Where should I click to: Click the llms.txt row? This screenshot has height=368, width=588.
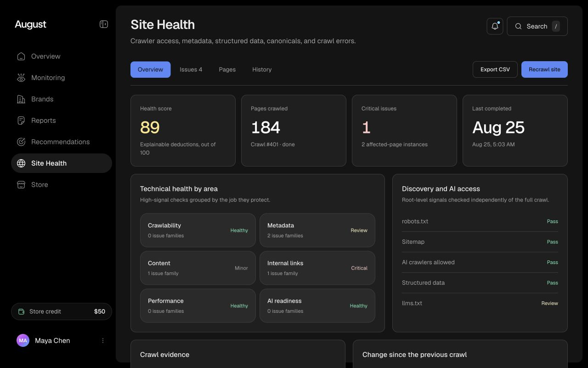pos(480,303)
